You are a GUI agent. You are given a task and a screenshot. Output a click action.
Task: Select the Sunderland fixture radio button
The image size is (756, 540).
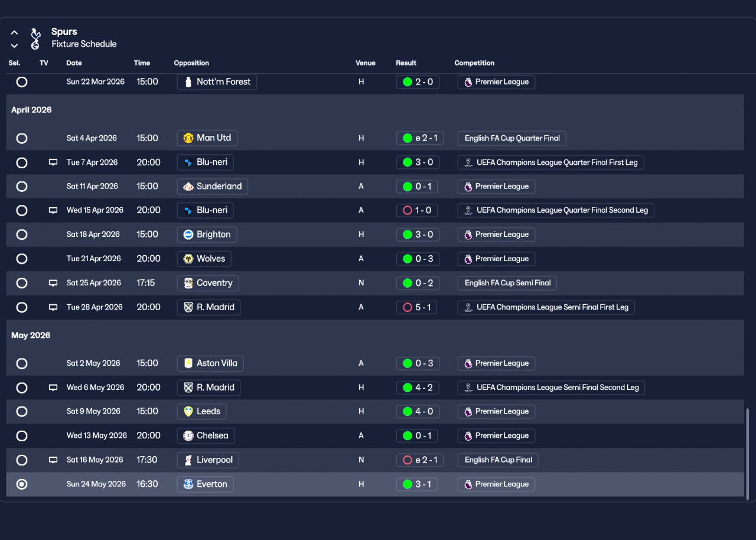point(22,187)
